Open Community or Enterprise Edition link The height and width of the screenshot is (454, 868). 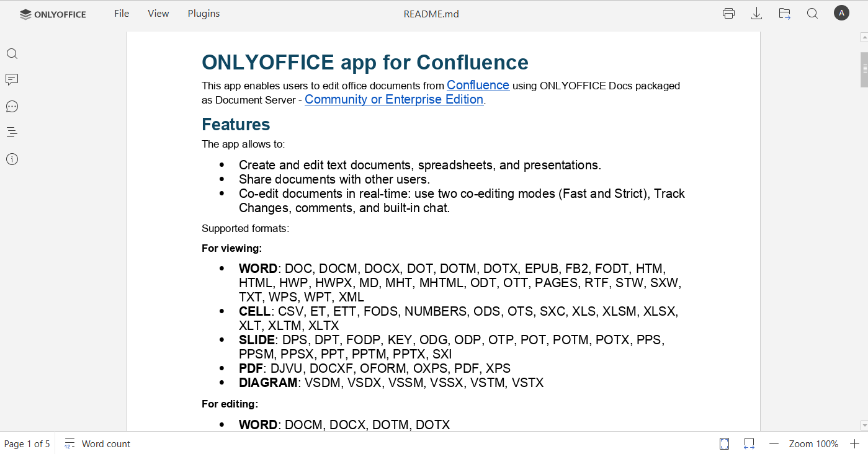pos(394,99)
